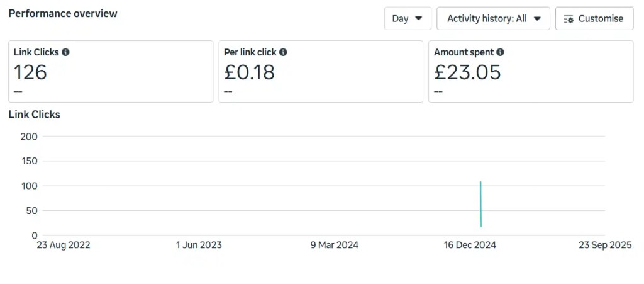Select the Link Clicks metric card showing 126

(111, 71)
